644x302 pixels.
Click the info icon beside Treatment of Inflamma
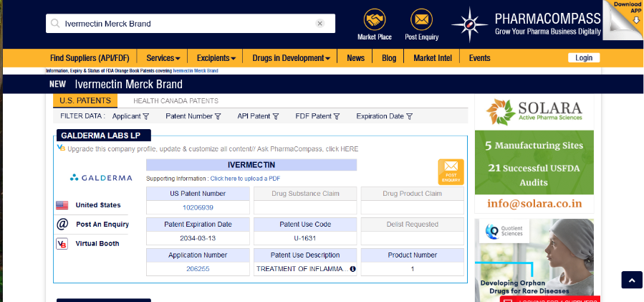(x=353, y=269)
